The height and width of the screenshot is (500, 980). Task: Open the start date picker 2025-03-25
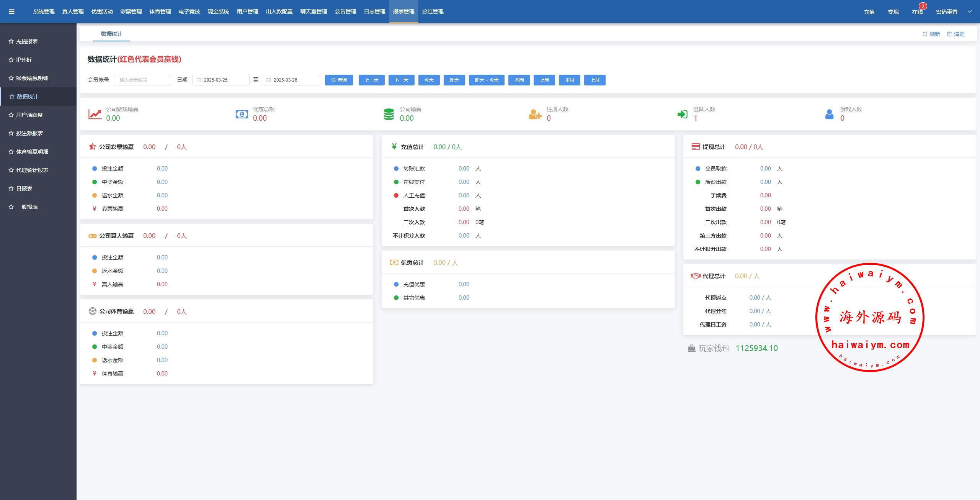tap(220, 80)
